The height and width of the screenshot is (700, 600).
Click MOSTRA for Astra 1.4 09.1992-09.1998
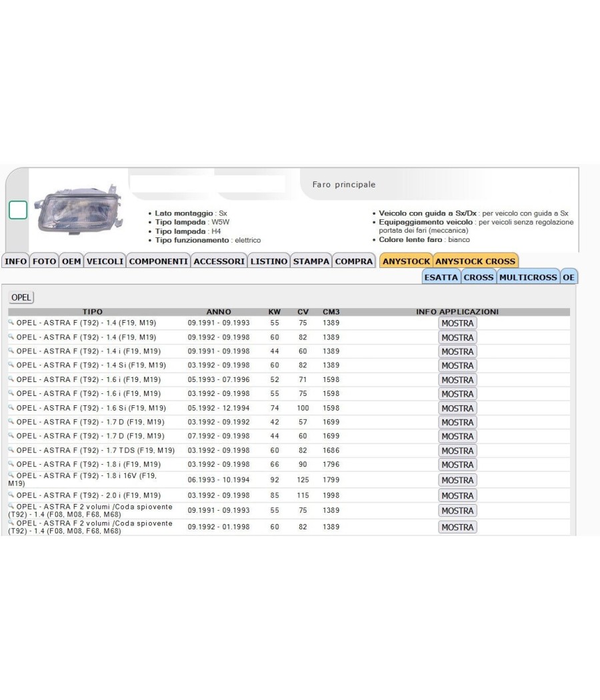coord(457,337)
